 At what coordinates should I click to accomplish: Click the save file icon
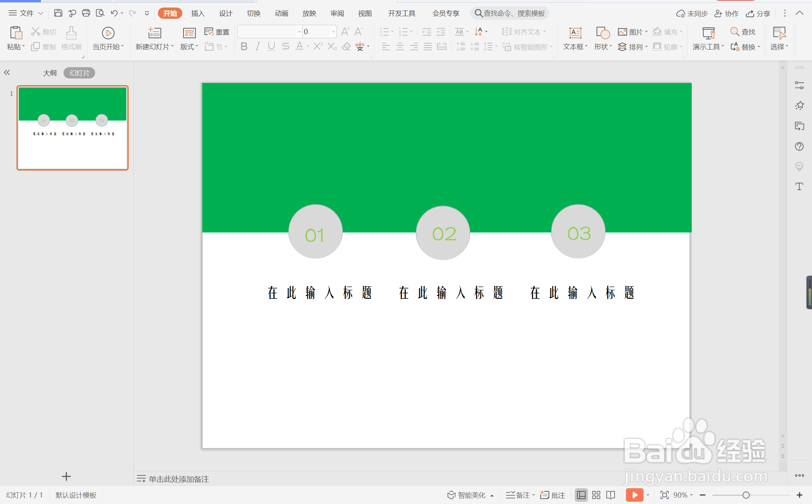[x=58, y=13]
